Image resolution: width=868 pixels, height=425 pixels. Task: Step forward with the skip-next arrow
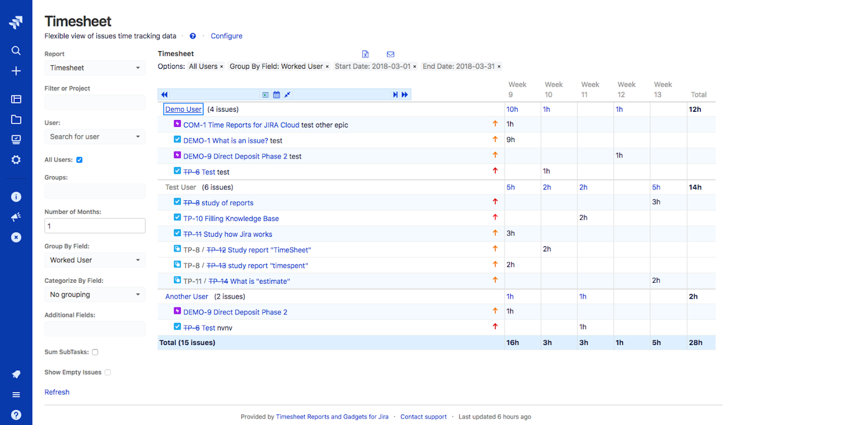(395, 94)
